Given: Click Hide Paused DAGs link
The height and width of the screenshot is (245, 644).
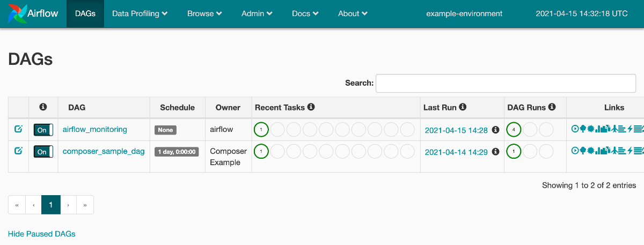Looking at the screenshot, I should [x=42, y=234].
